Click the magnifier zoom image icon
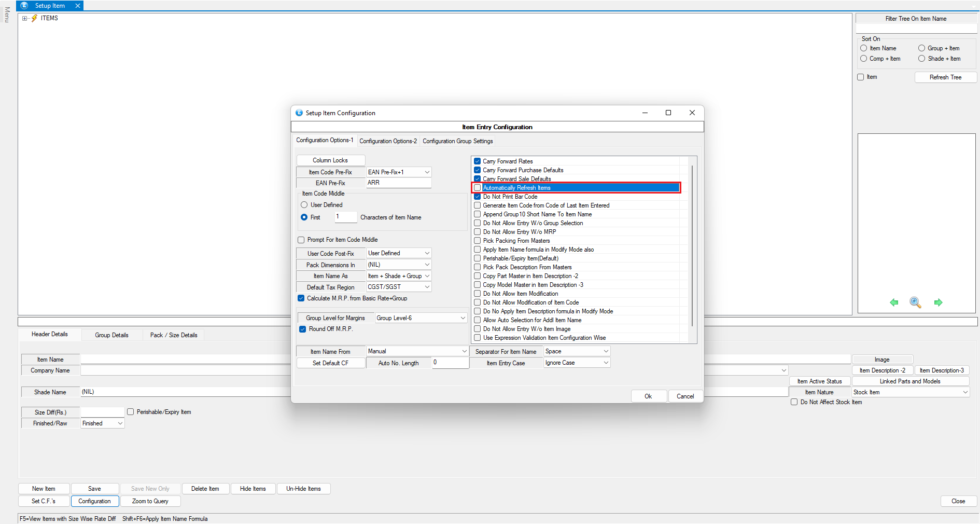Image resolution: width=980 pixels, height=524 pixels. pos(915,302)
